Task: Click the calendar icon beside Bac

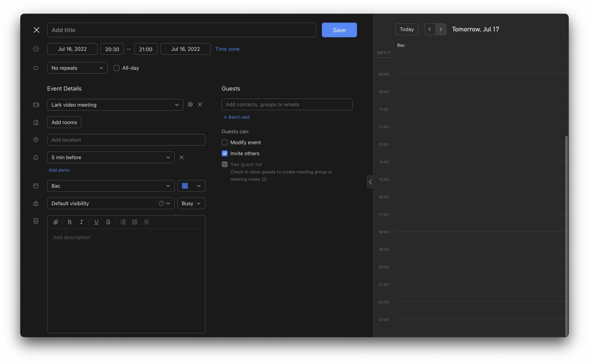Action: (x=36, y=186)
